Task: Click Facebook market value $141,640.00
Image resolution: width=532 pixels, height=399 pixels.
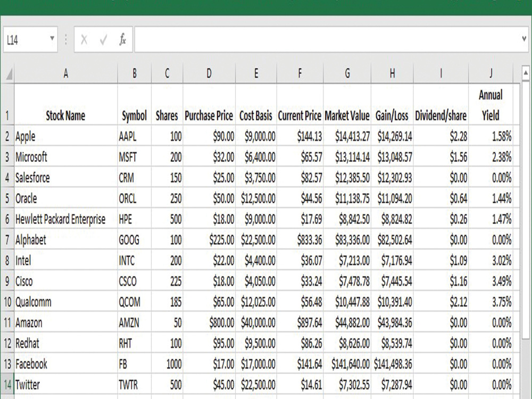Action: point(347,364)
